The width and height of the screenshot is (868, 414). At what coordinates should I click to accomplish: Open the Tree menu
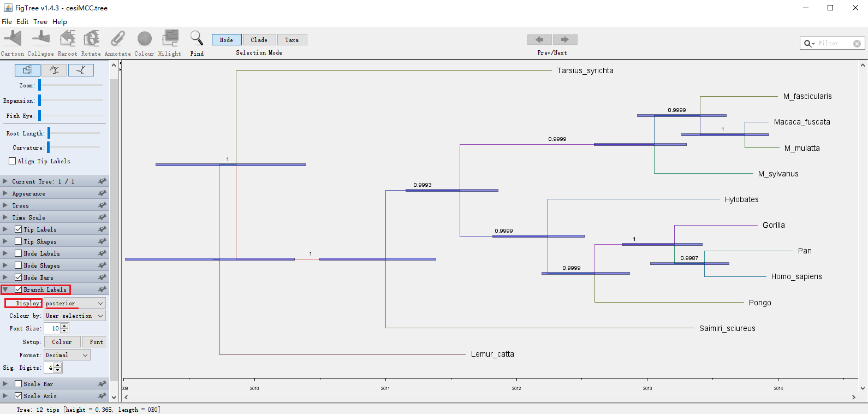(40, 22)
